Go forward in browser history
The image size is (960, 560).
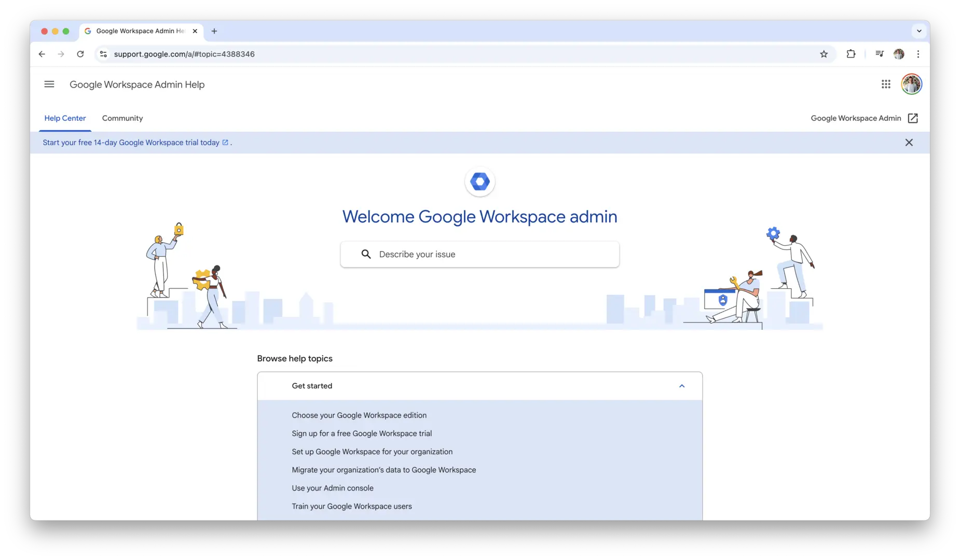tap(61, 54)
